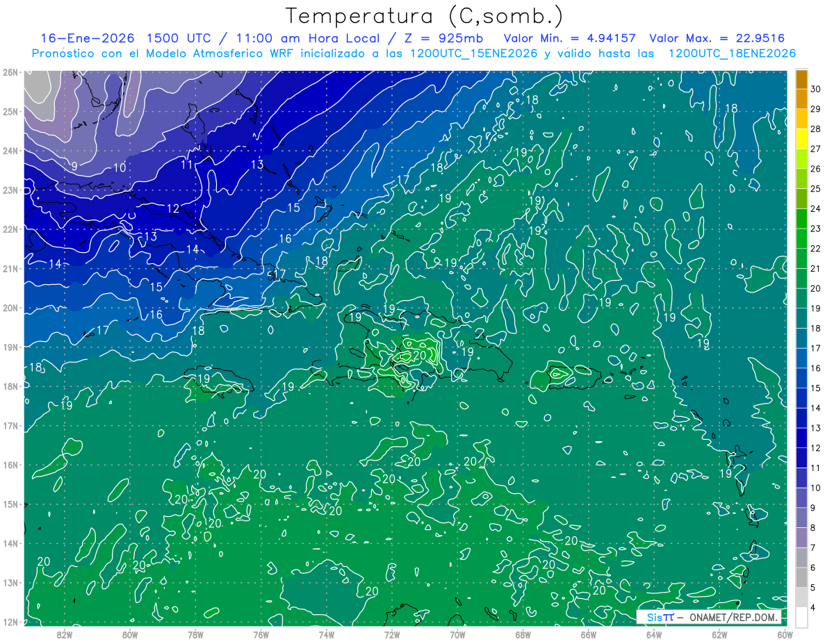Click colorbar swatch between 8 and 9
This screenshot has height=644, width=834.
[801, 518]
